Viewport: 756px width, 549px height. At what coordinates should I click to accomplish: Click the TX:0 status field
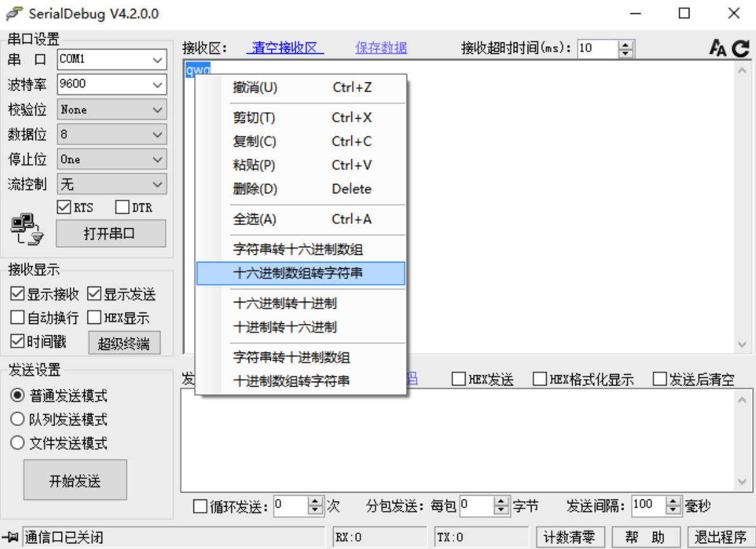click(x=481, y=537)
